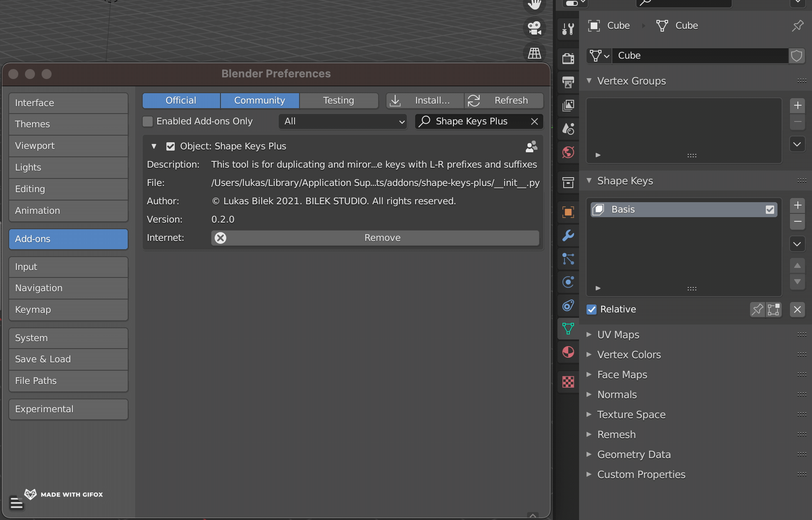This screenshot has height=520, width=812.
Task: Collapse the Shape Keys panel
Action: [589, 181]
